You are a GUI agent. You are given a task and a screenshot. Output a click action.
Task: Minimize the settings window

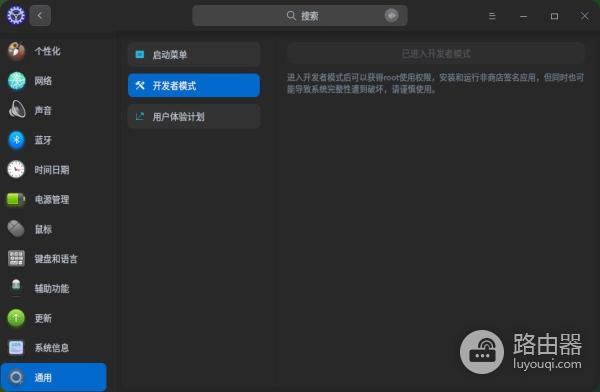523,16
